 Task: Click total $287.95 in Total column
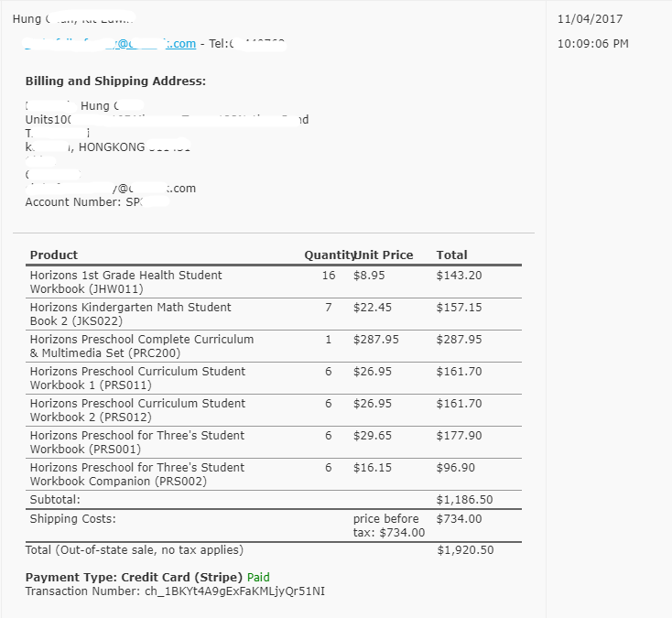click(x=459, y=340)
